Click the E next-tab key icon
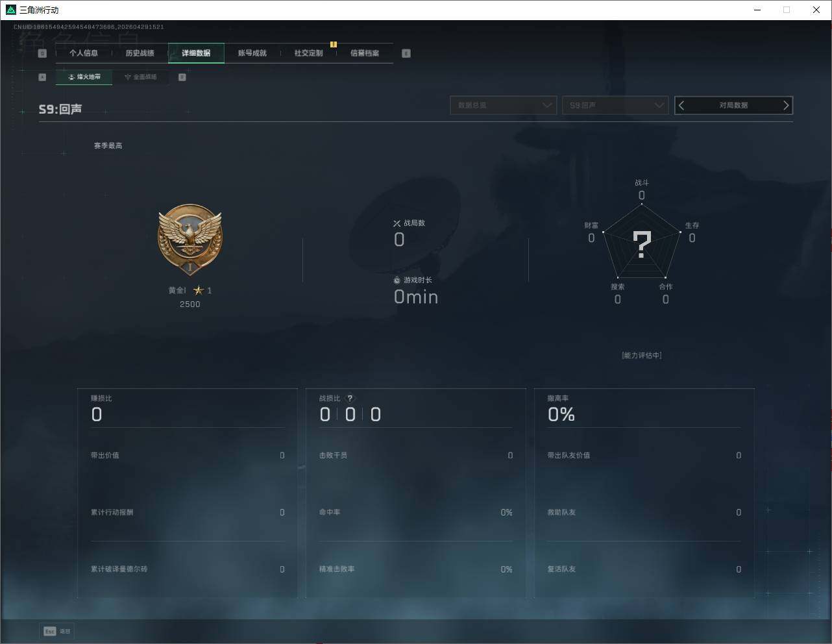Screen dimensions: 832x644 (406, 53)
